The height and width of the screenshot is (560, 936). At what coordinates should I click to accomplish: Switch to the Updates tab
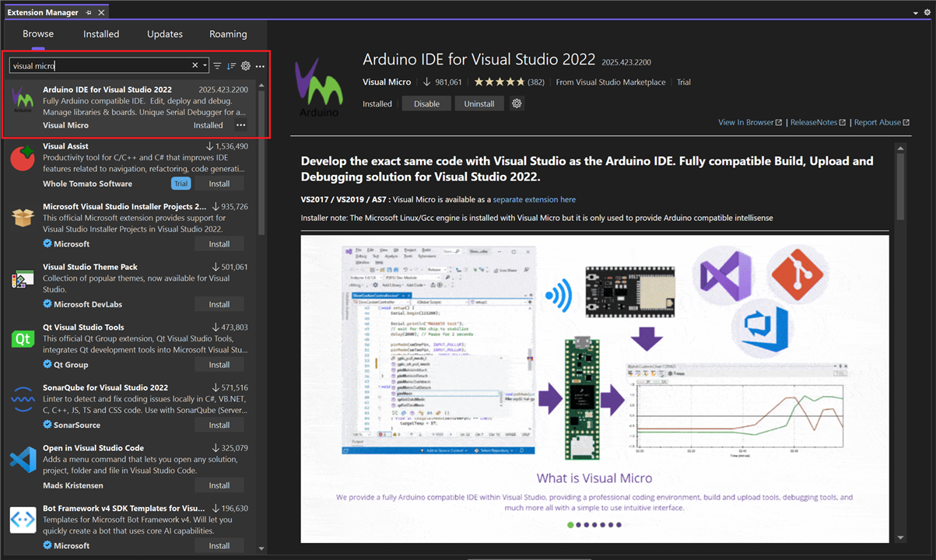(165, 34)
